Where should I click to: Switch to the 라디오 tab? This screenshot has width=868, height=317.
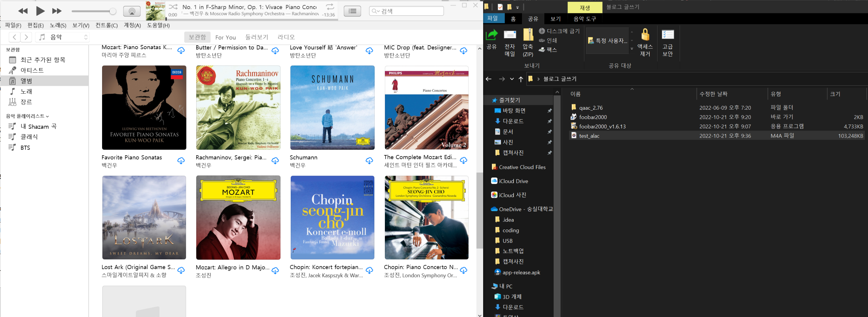[x=286, y=37]
